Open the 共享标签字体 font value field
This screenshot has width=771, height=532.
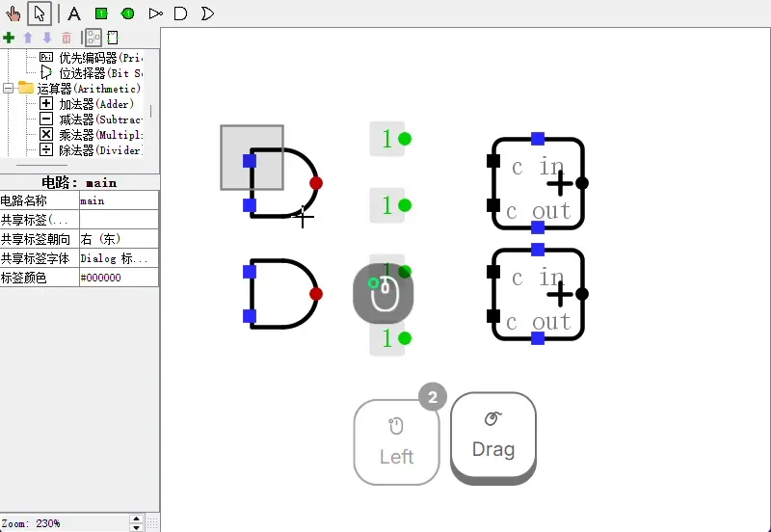coord(119,258)
